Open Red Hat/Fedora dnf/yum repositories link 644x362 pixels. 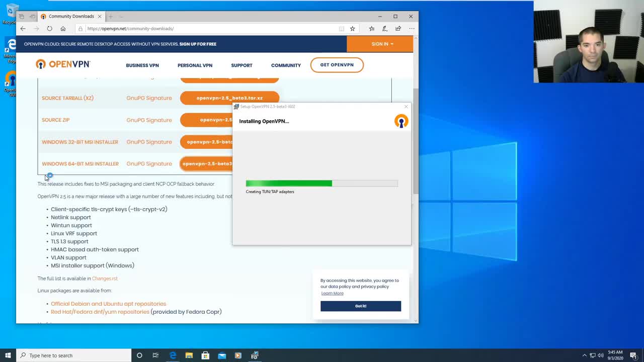coord(100,312)
